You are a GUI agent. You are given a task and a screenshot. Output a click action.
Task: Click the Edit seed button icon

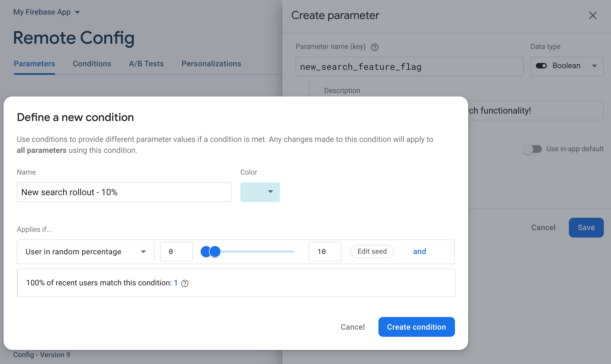click(x=372, y=251)
